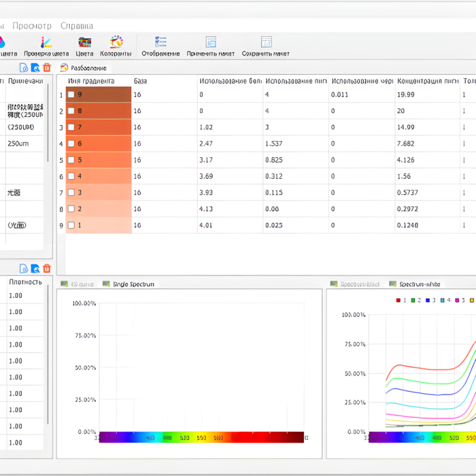
Task: Click the База column header
Action: point(141,82)
